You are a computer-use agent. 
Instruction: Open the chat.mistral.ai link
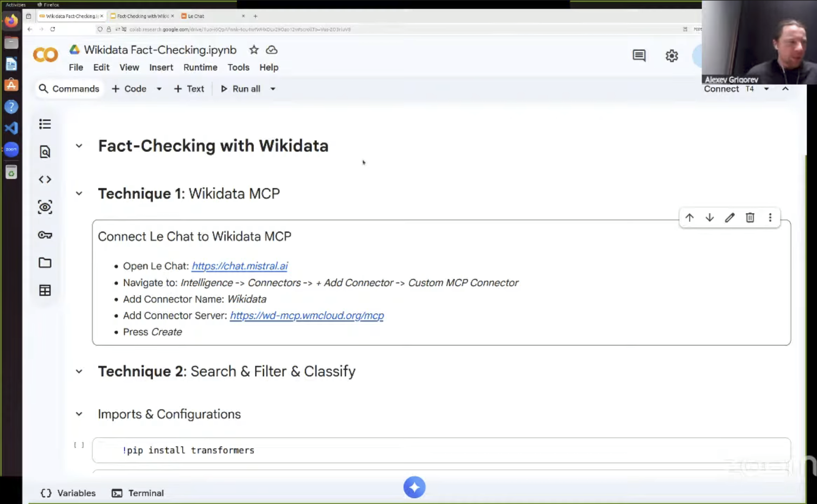(x=240, y=266)
